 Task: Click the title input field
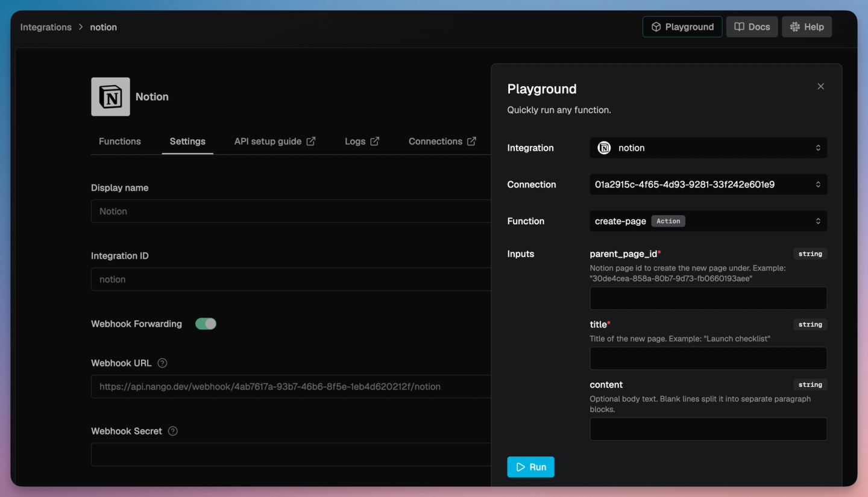click(708, 358)
